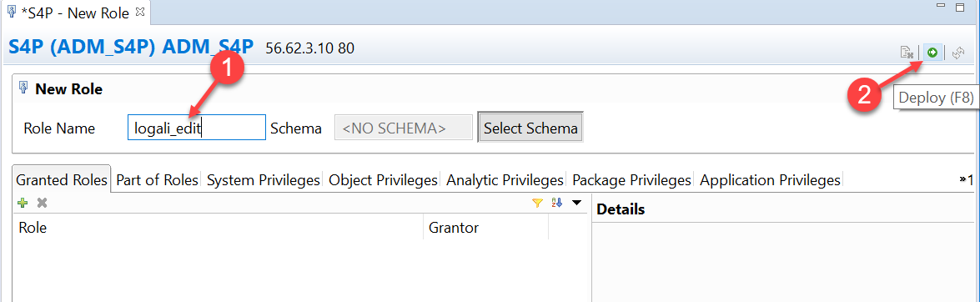Show the hidden tabs via »1

[x=966, y=180]
